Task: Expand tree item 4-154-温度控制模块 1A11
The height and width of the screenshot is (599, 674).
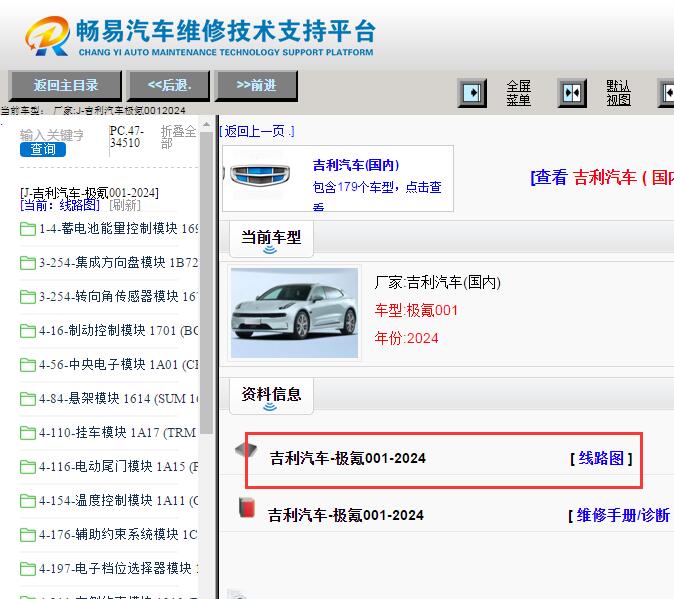Action: coord(119,500)
